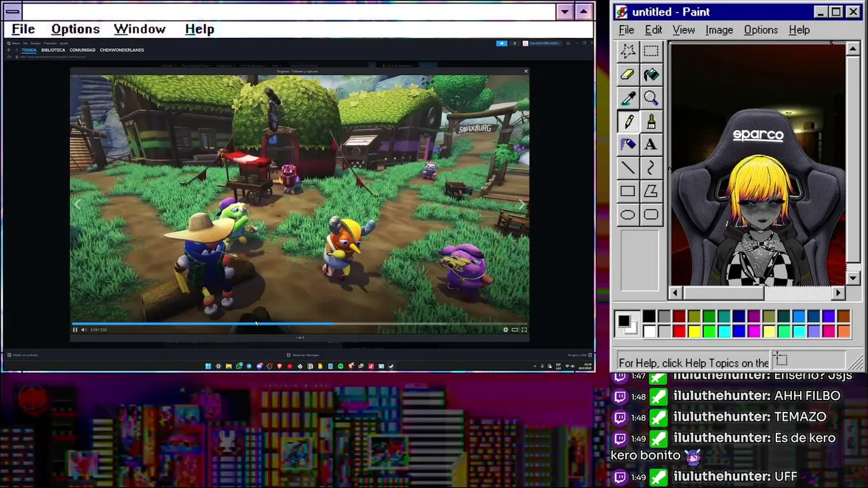Image resolution: width=868 pixels, height=488 pixels.
Task: Mute the trailer video volume
Action: tap(83, 329)
